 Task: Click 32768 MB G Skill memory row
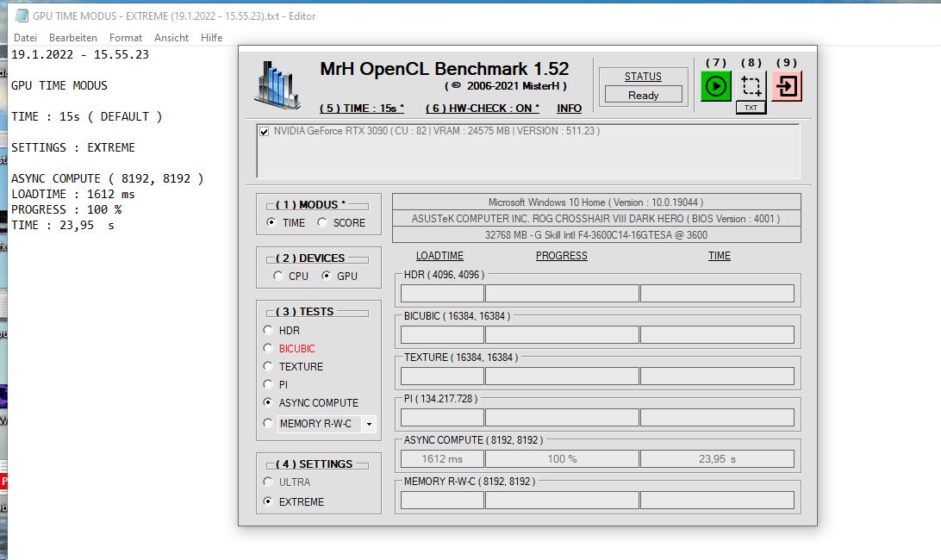point(596,234)
